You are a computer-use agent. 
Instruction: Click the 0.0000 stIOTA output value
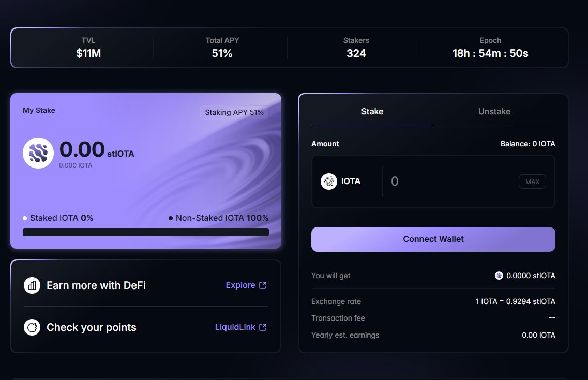[531, 276]
